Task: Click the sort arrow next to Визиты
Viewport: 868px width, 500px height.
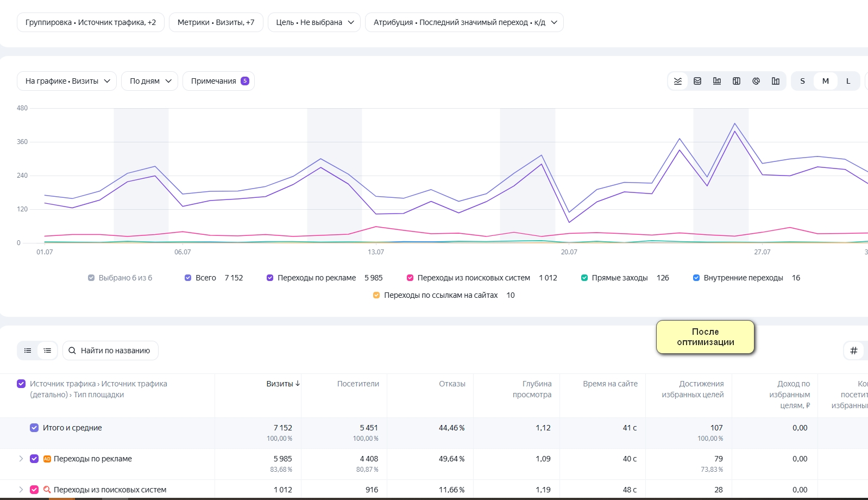Action: tap(298, 383)
